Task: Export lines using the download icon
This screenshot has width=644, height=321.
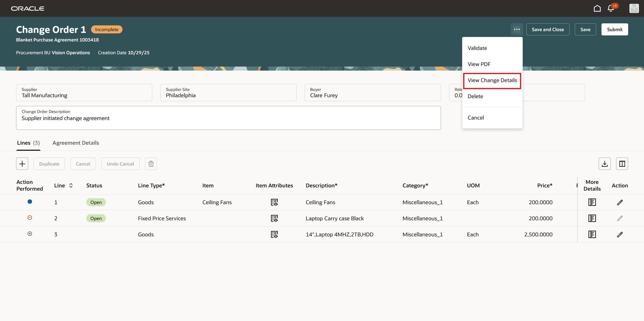Action: tap(605, 164)
